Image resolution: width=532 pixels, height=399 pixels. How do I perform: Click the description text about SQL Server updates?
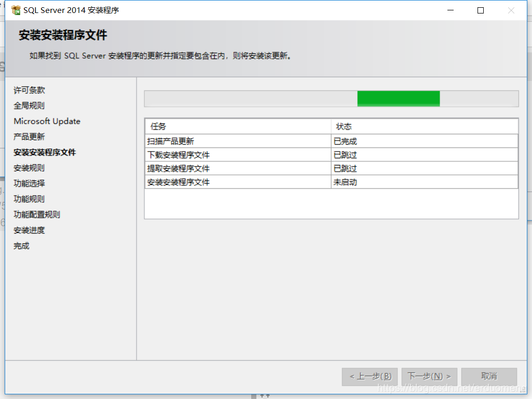tap(161, 56)
